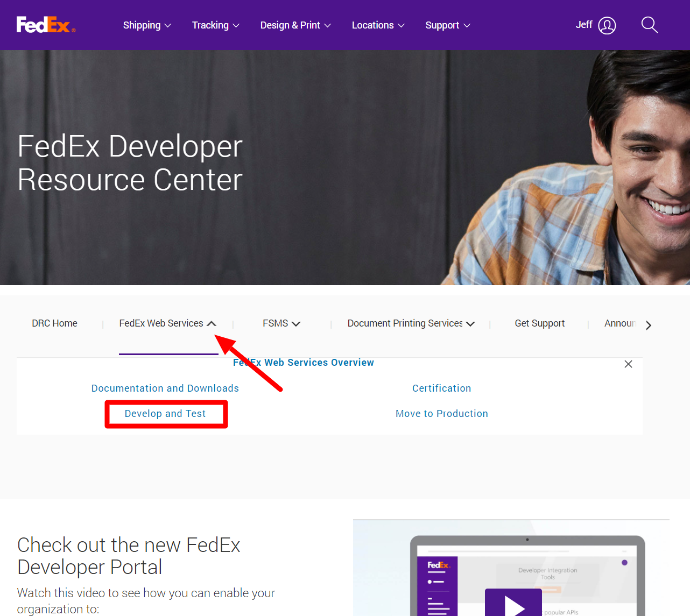The image size is (690, 616).
Task: Open the Locations dropdown
Action: pos(378,25)
